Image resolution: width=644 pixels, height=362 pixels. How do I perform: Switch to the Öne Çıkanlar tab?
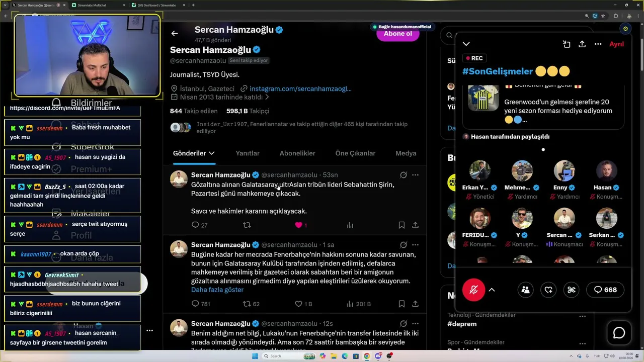(355, 153)
